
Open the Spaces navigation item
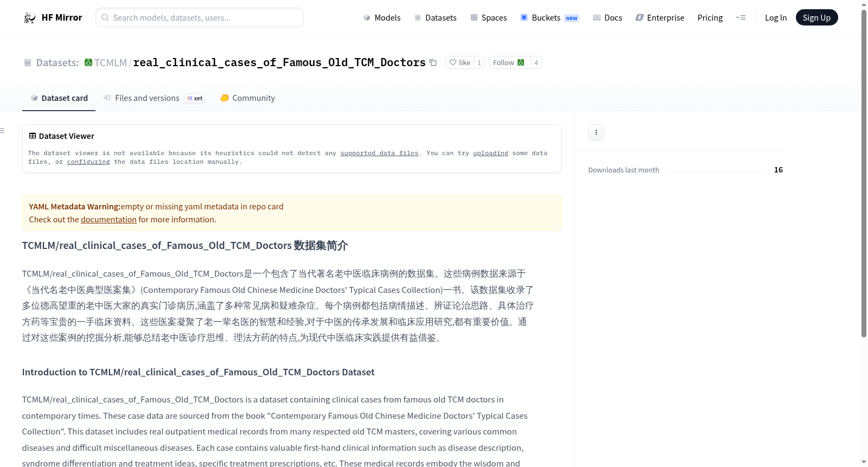[x=489, y=18]
